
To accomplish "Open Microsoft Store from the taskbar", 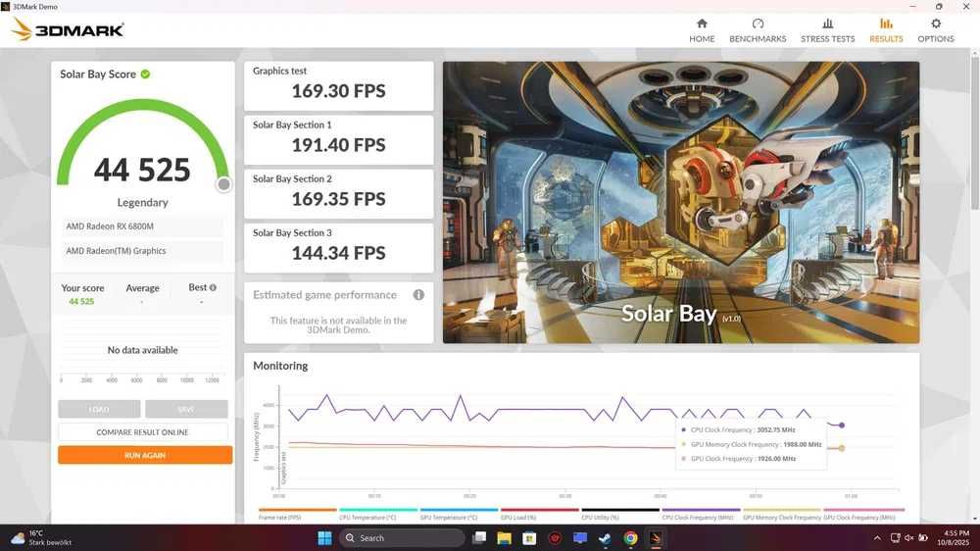I will click(x=529, y=538).
